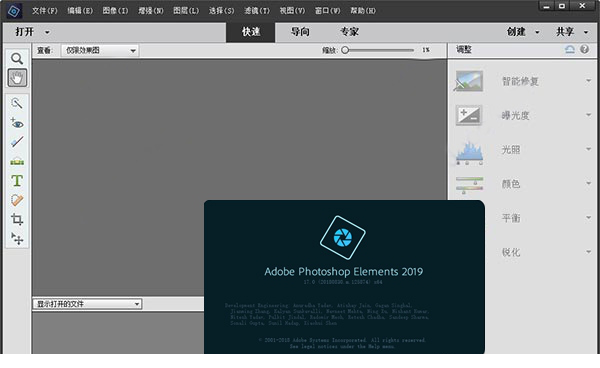The width and height of the screenshot is (600, 368).
Task: Click the 平衡 label
Action: pyautogui.click(x=511, y=218)
